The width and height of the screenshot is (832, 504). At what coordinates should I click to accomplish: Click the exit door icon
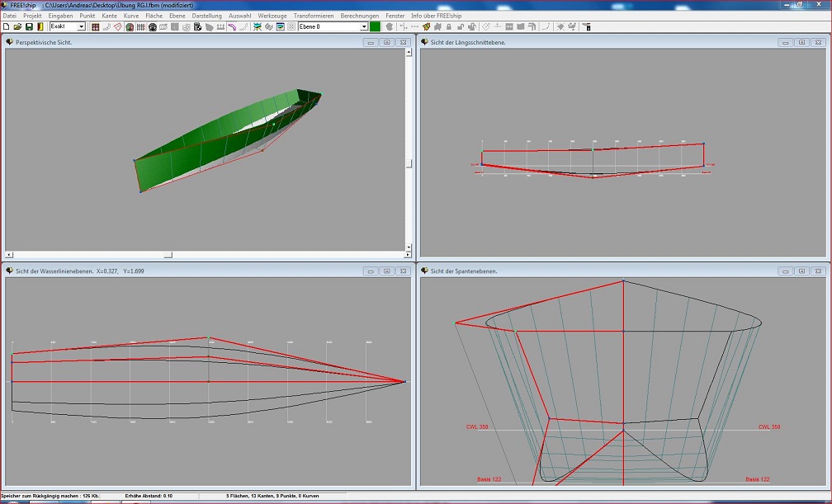pos(40,27)
